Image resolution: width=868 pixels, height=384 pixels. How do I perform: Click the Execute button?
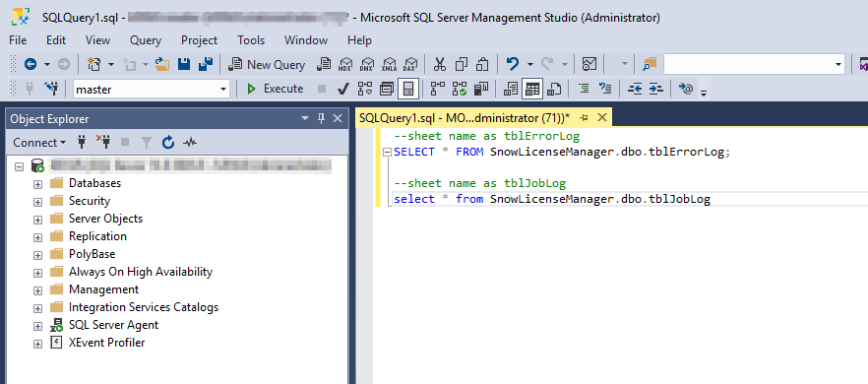click(x=276, y=89)
